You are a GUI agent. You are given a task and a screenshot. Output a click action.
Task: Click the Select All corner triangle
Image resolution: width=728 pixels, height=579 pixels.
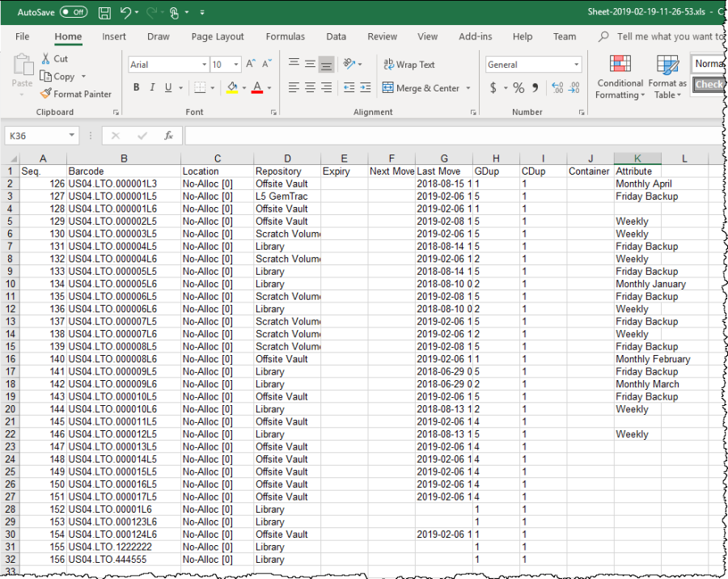click(x=14, y=158)
